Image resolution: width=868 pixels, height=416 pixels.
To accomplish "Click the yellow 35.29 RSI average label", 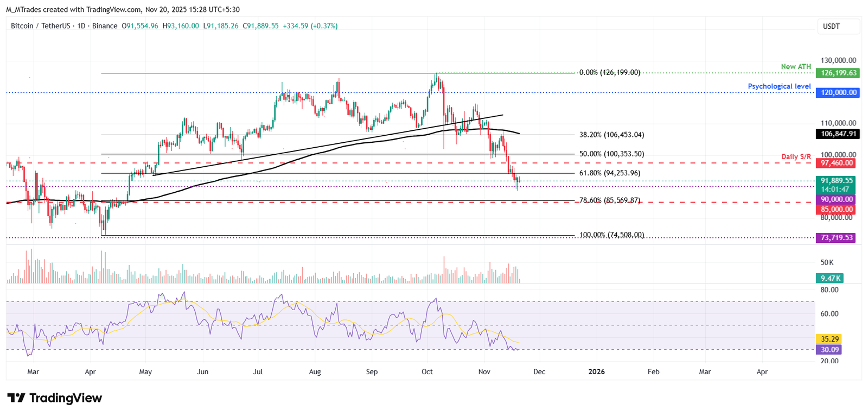I will coord(830,339).
